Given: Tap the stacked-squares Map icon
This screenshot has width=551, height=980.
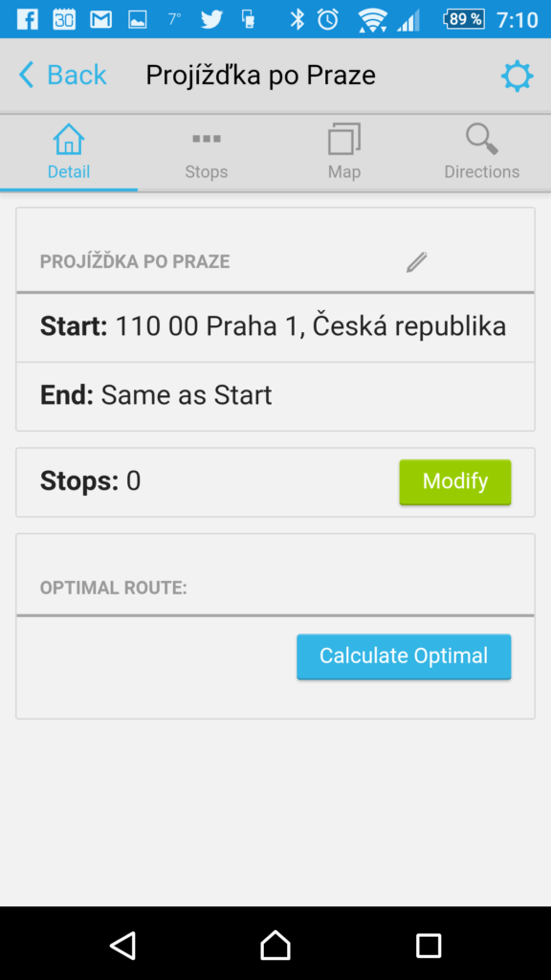Looking at the screenshot, I should click(344, 139).
